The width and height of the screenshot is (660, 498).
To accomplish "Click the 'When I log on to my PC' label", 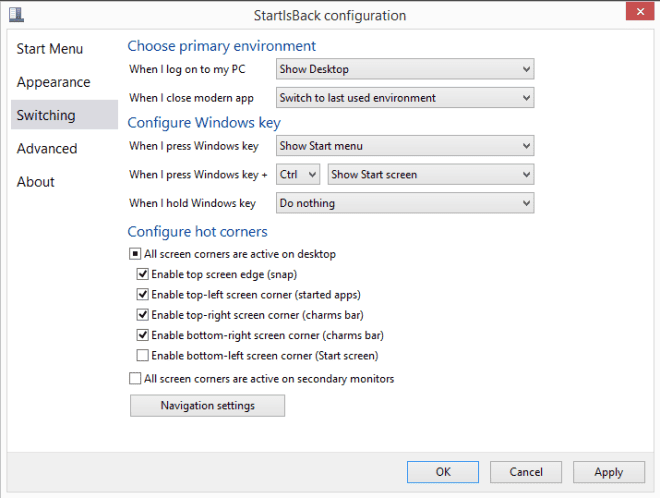I will pos(187,69).
